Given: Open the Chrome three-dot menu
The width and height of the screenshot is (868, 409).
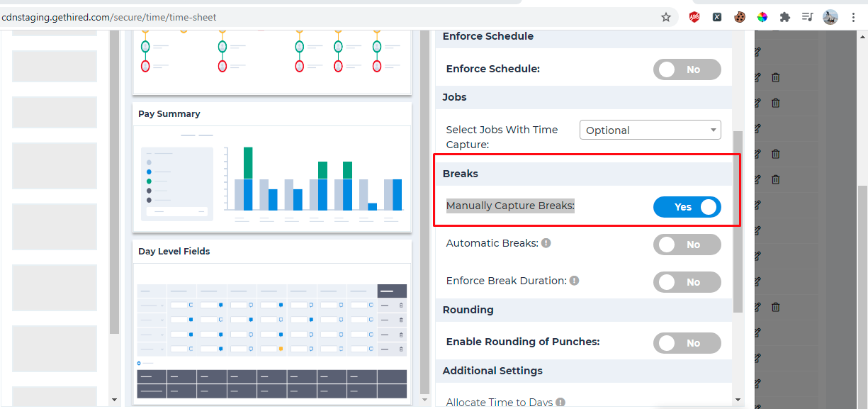Looking at the screenshot, I should coord(853,17).
